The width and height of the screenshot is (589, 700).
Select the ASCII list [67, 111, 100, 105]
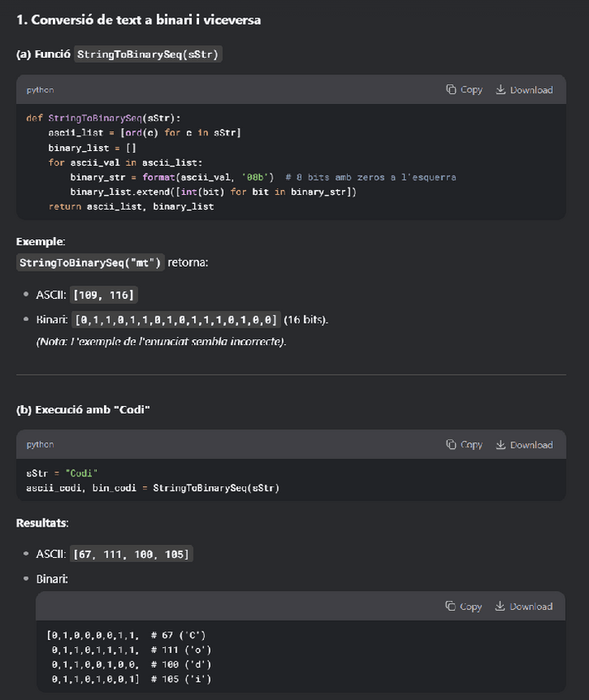[x=132, y=554]
